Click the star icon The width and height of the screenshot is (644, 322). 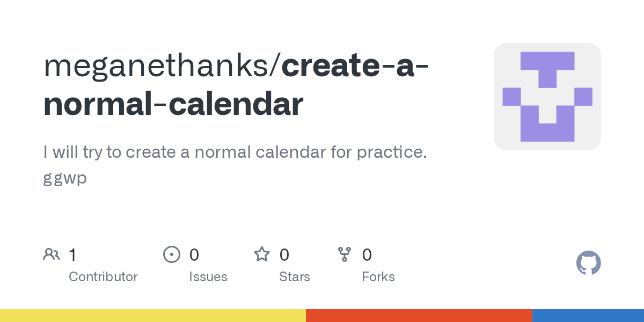click(x=262, y=254)
